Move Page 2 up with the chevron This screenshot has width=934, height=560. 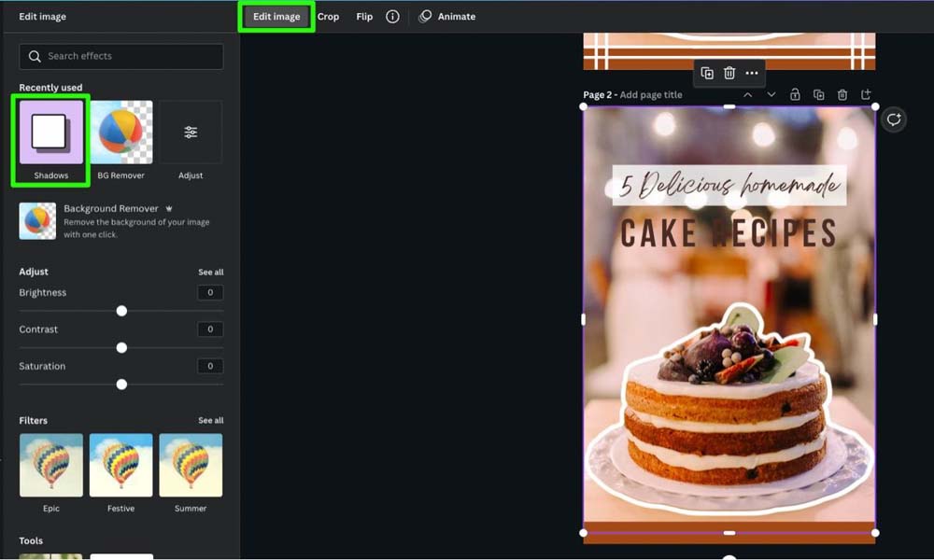(747, 94)
